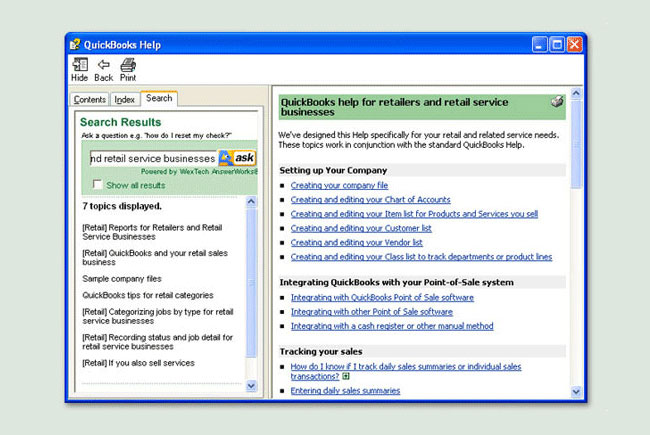Image resolution: width=650 pixels, height=435 pixels.
Task: Switch to the Index tab
Action: [x=124, y=100]
